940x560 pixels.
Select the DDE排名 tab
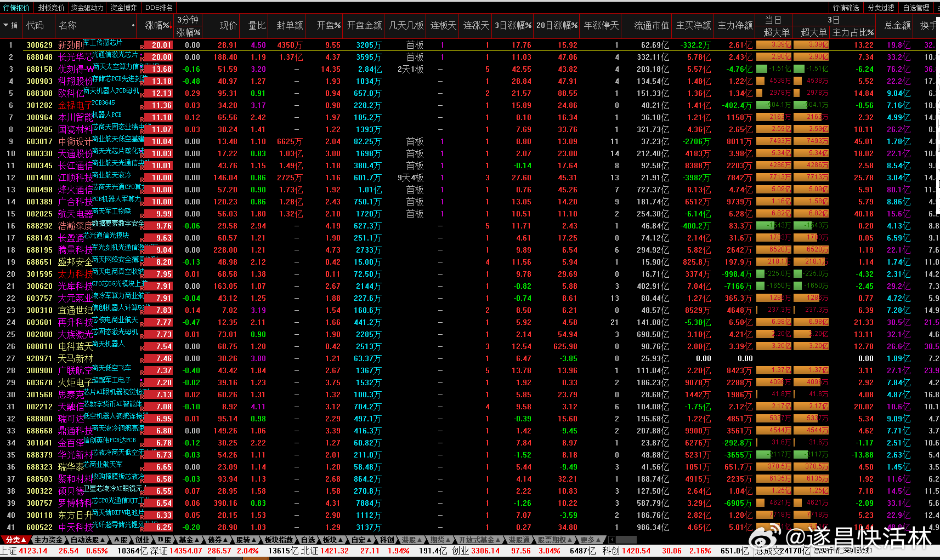(x=159, y=8)
